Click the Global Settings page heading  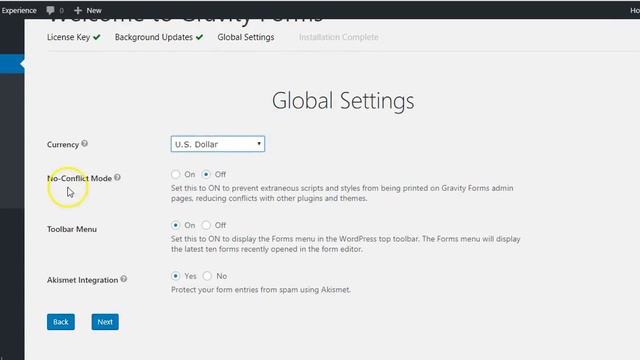pyautogui.click(x=343, y=101)
